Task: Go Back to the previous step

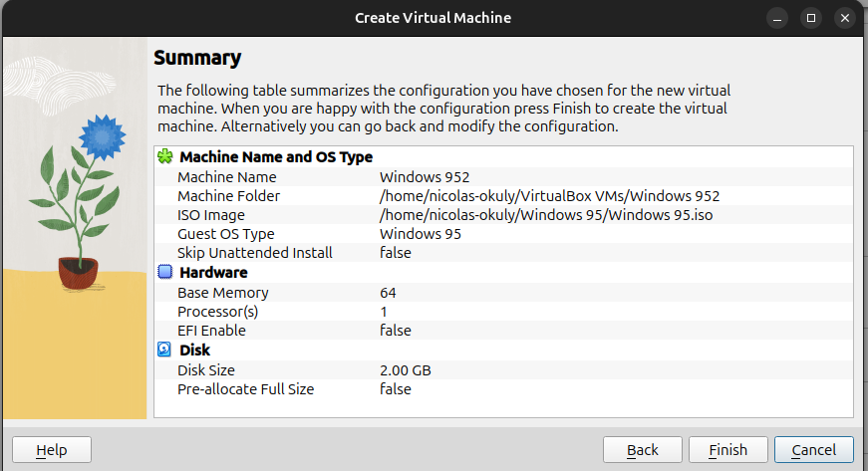Action: (642, 449)
